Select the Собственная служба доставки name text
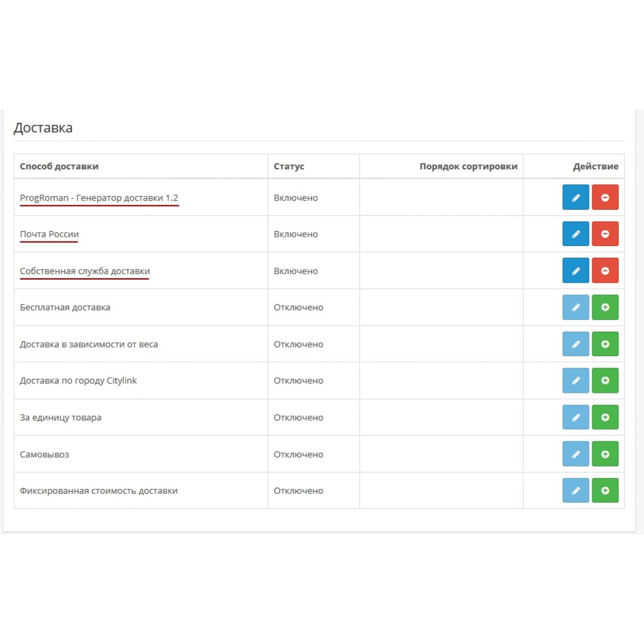The width and height of the screenshot is (644, 644). tap(85, 271)
